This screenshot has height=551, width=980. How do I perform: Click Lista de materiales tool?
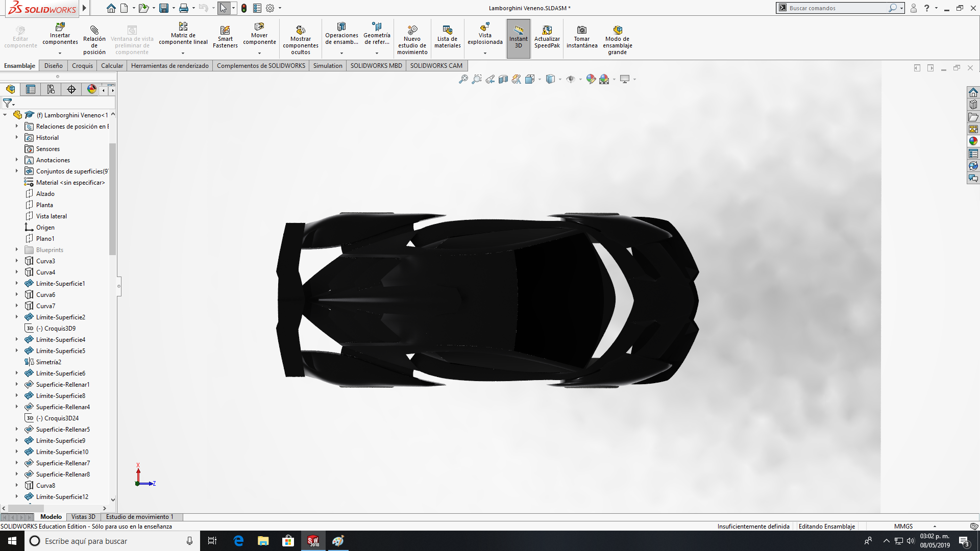(x=448, y=37)
